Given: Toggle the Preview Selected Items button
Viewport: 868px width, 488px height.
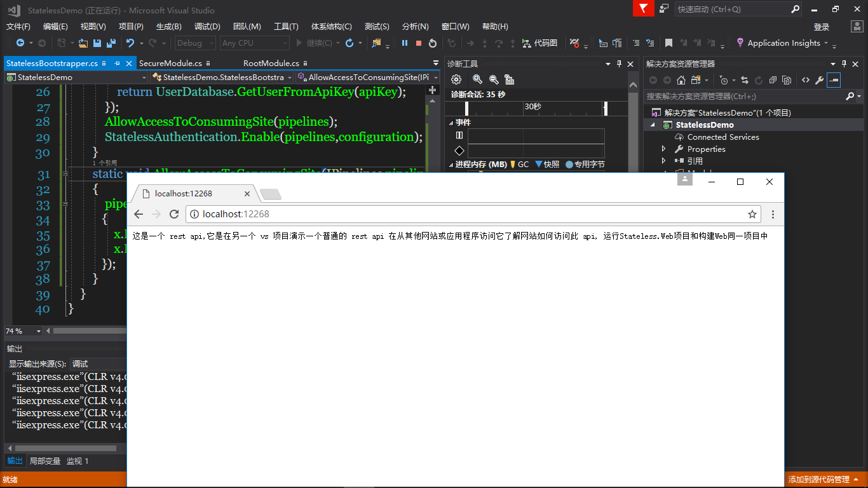Looking at the screenshot, I should click(834, 80).
